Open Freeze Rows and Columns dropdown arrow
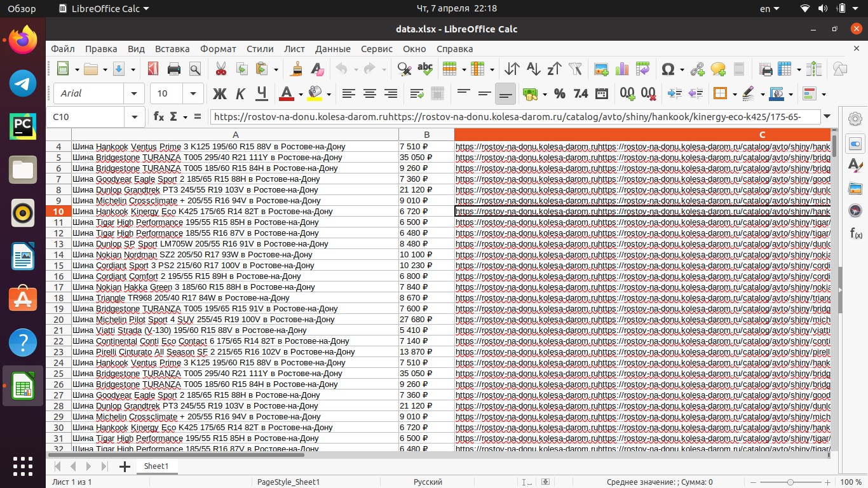Screen dimensions: 868x488 pos(799,69)
